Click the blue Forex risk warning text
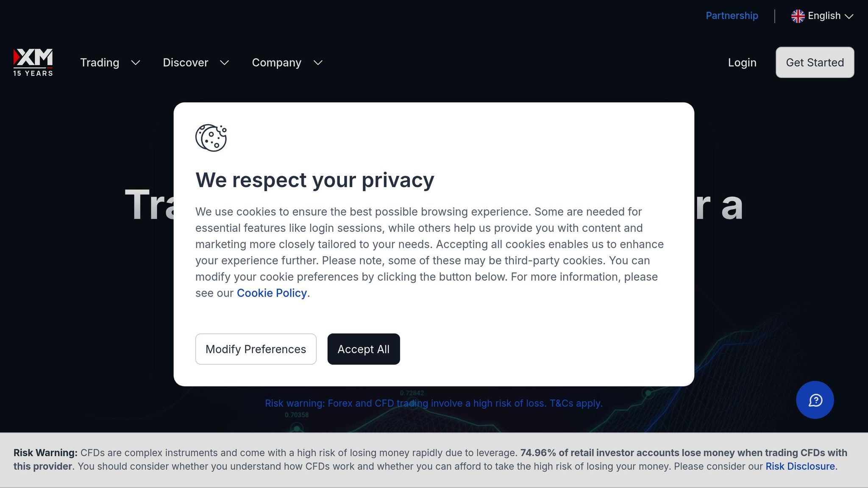Viewport: 868px width, 488px height. point(434,403)
